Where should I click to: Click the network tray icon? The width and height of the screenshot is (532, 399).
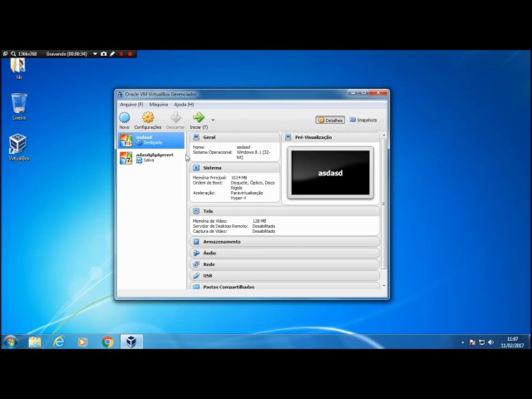[481, 342]
